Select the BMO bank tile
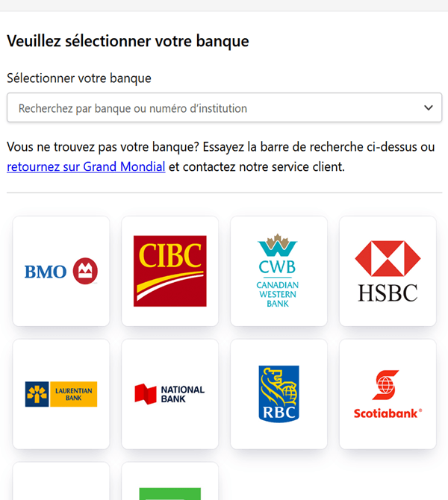 click(x=61, y=271)
